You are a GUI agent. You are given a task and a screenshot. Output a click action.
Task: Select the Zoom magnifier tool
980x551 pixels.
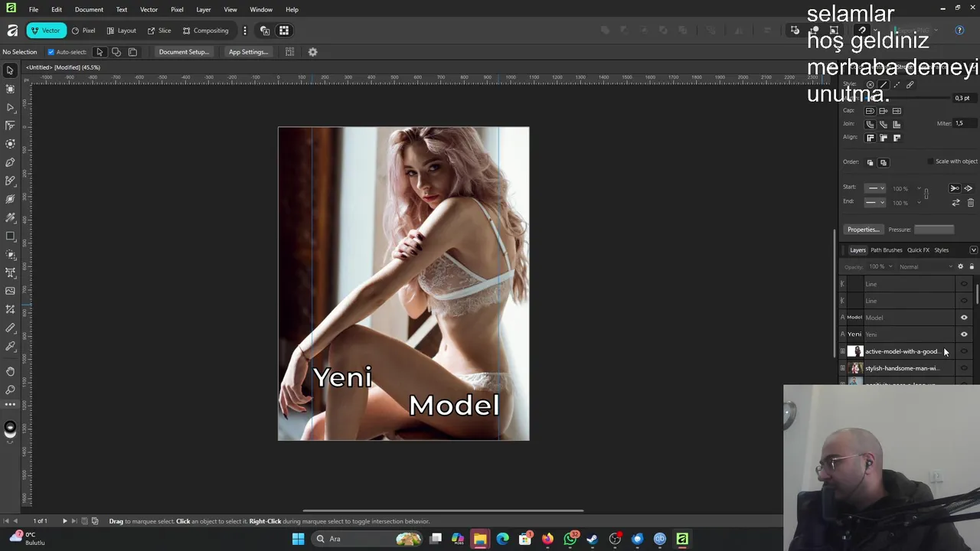pyautogui.click(x=10, y=390)
